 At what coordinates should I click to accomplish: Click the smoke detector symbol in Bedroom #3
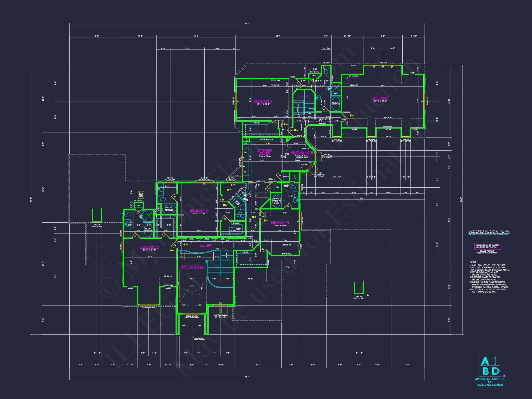[171, 250]
